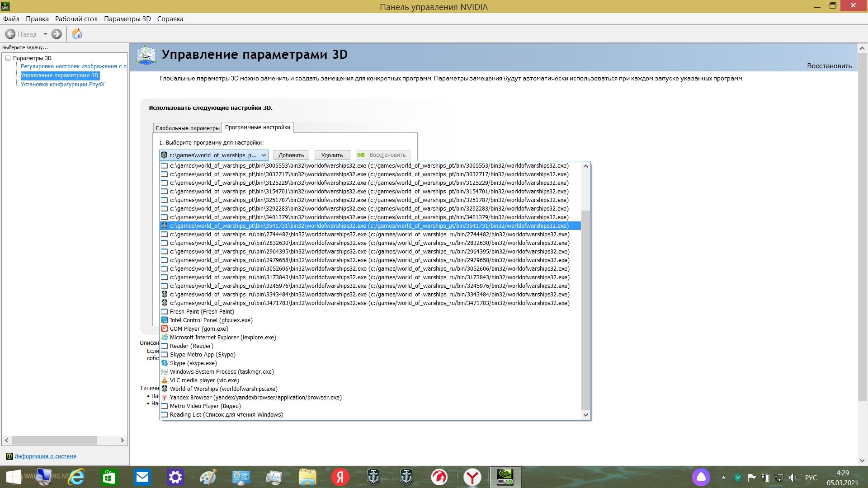Switch to the Глобальные параметры tab
The image size is (868, 488).
pos(188,128)
